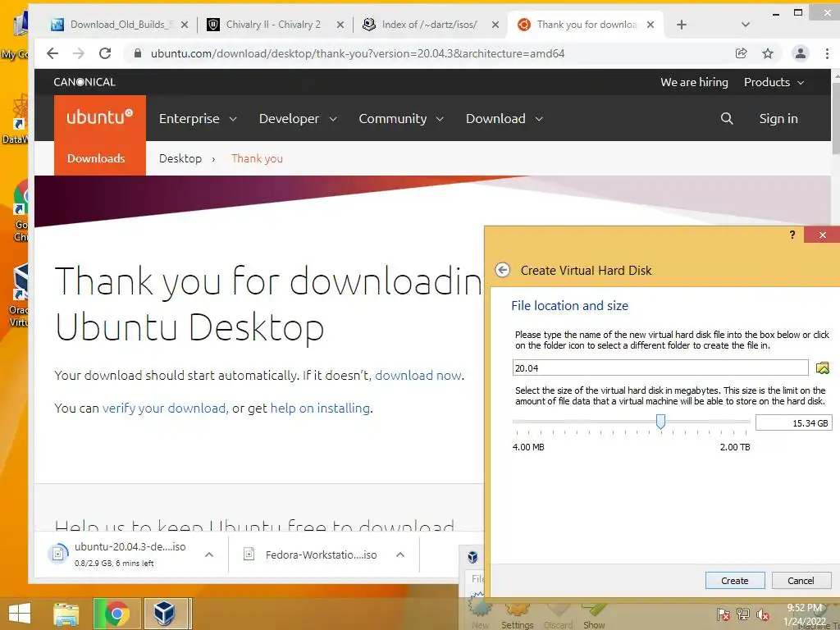Open Chrome three-dot menu

(x=827, y=53)
